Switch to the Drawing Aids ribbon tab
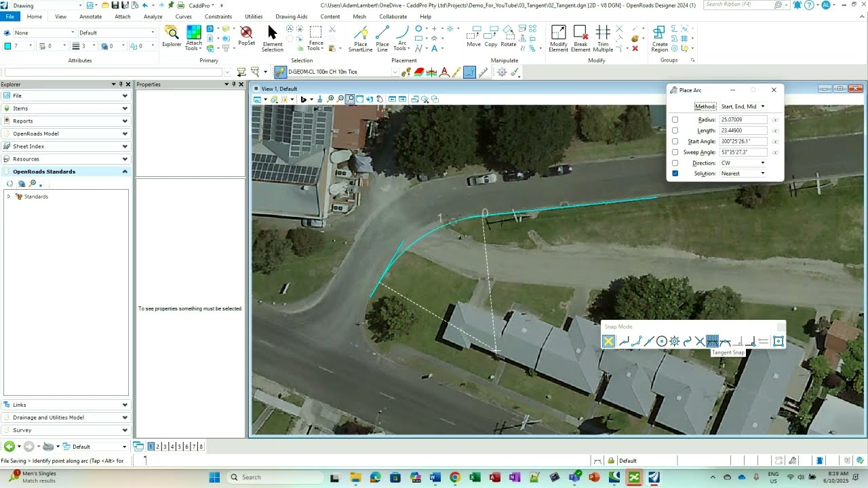Image resolution: width=868 pixels, height=488 pixels. coord(291,16)
